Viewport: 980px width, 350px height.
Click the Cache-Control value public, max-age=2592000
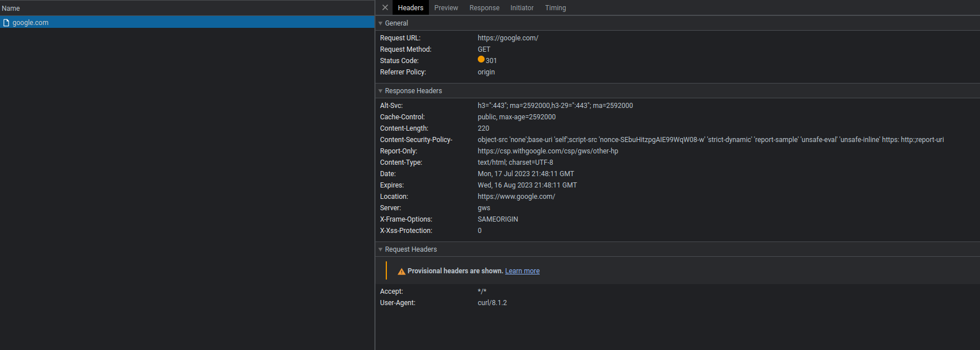coord(516,117)
